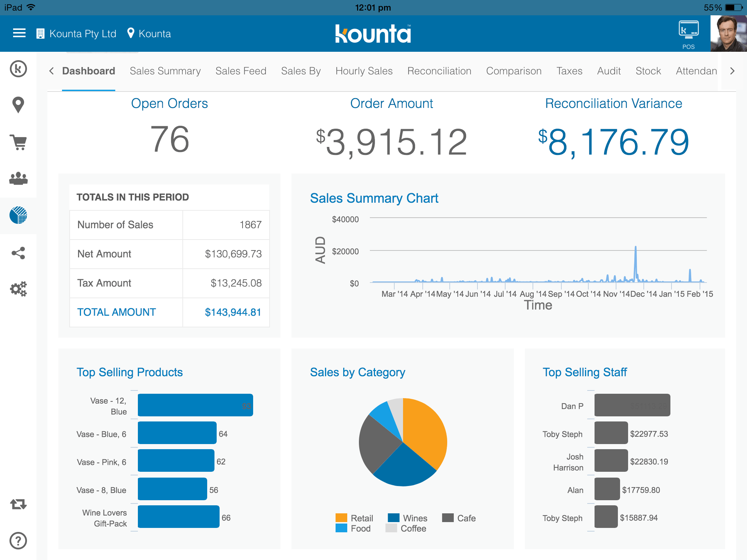
Task: Open the hamburger menu
Action: (19, 33)
